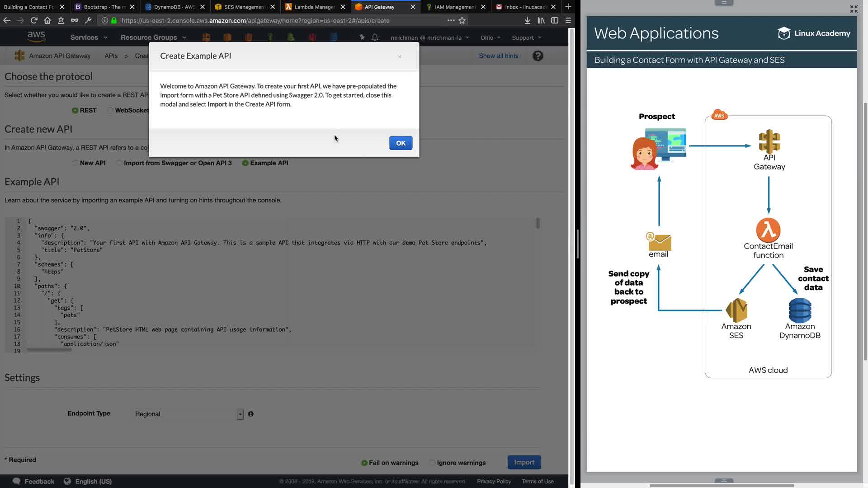
Task: Click the Endpoint Type info icon
Action: [x=251, y=414]
